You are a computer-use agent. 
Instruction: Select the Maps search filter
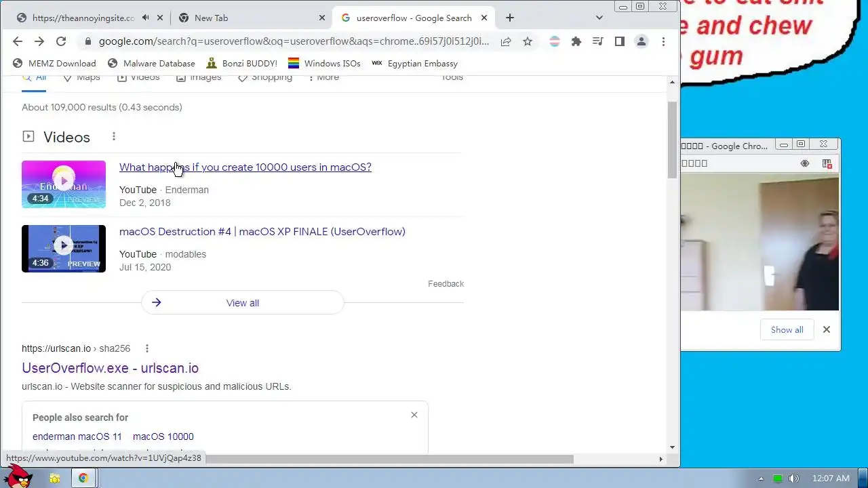tap(81, 79)
